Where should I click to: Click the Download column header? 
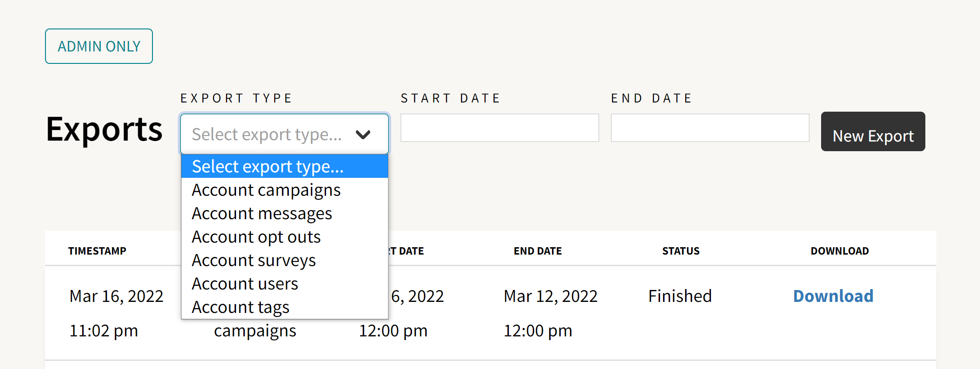pos(839,251)
